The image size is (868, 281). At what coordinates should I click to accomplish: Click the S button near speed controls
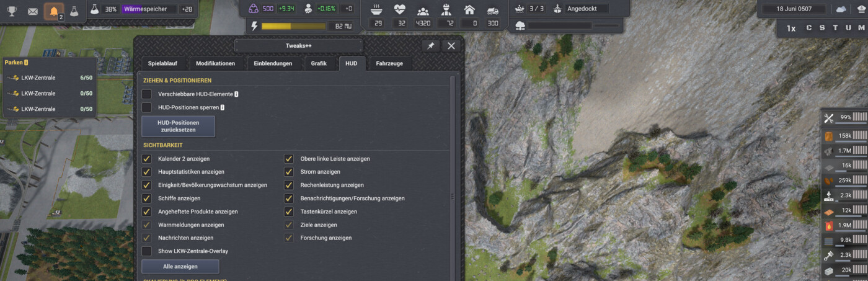(x=822, y=28)
